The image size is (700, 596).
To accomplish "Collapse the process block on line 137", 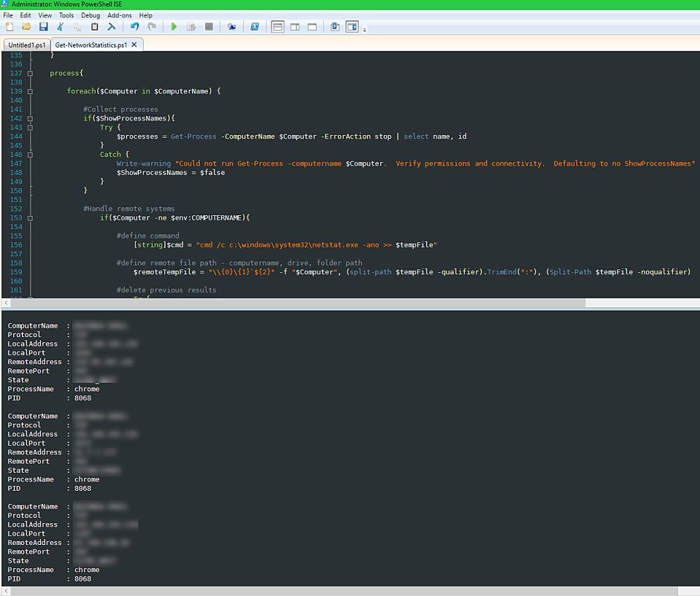I will point(30,73).
